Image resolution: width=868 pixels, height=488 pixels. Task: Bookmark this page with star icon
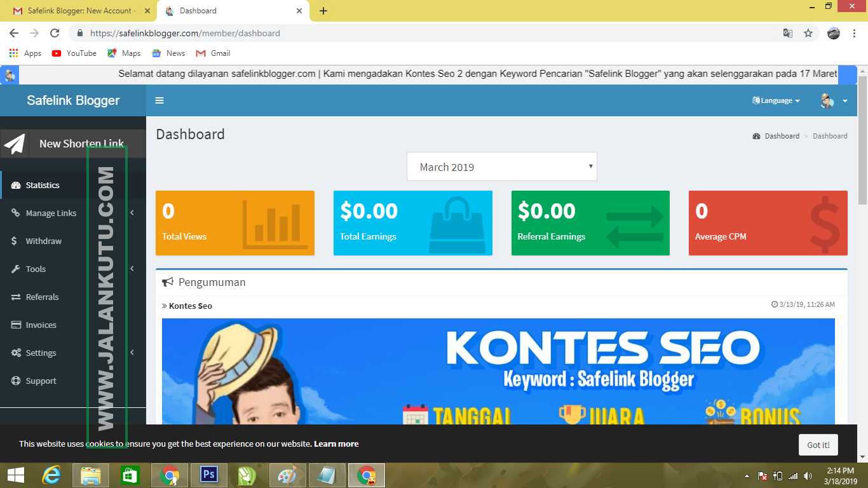pos(808,33)
